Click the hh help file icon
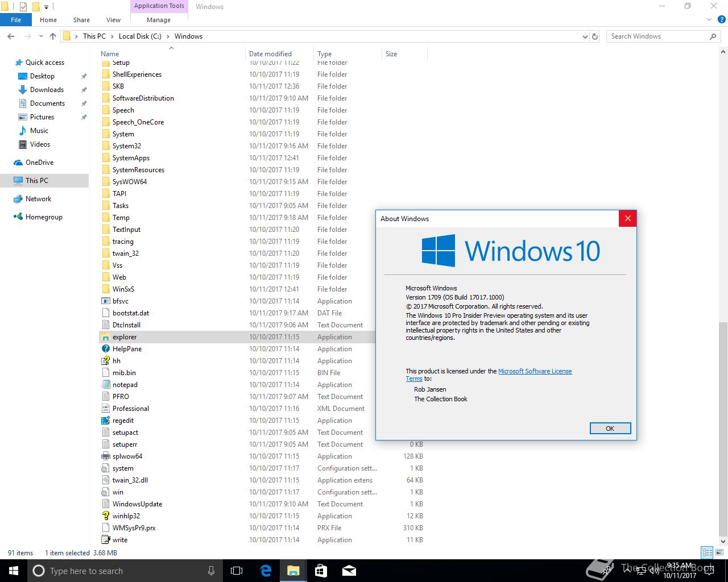The height and width of the screenshot is (582, 728). tap(105, 361)
